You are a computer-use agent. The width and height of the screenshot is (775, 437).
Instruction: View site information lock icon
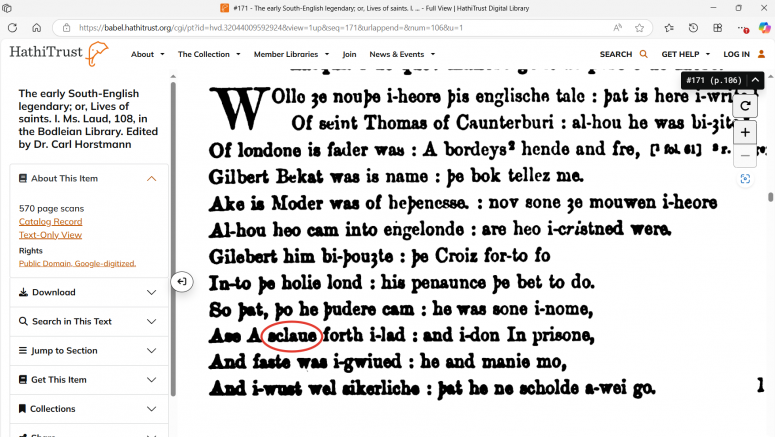66,28
